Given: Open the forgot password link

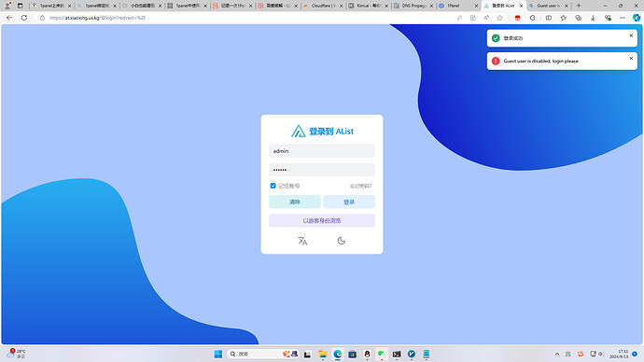Looking at the screenshot, I should coord(360,187).
